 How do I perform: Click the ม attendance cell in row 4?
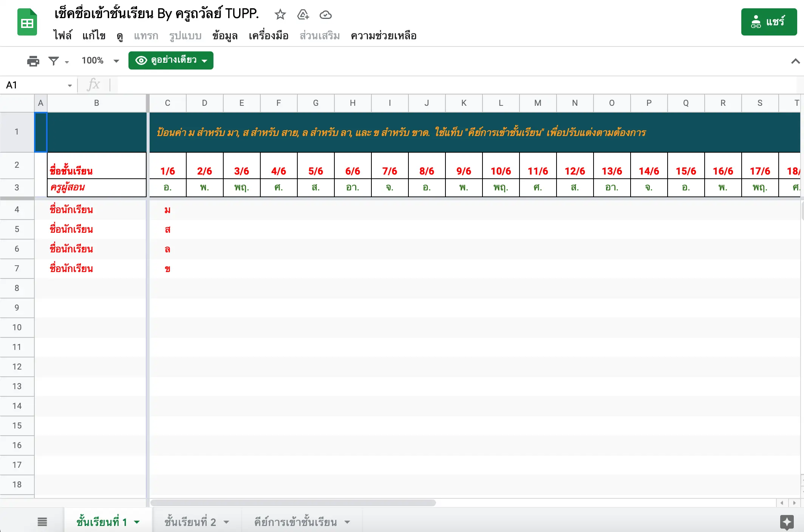point(167,210)
